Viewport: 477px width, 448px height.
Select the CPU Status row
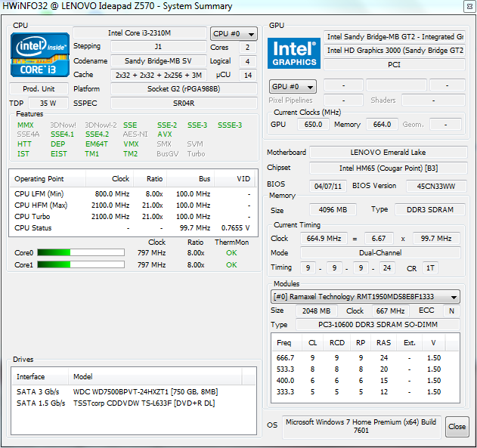(x=133, y=228)
